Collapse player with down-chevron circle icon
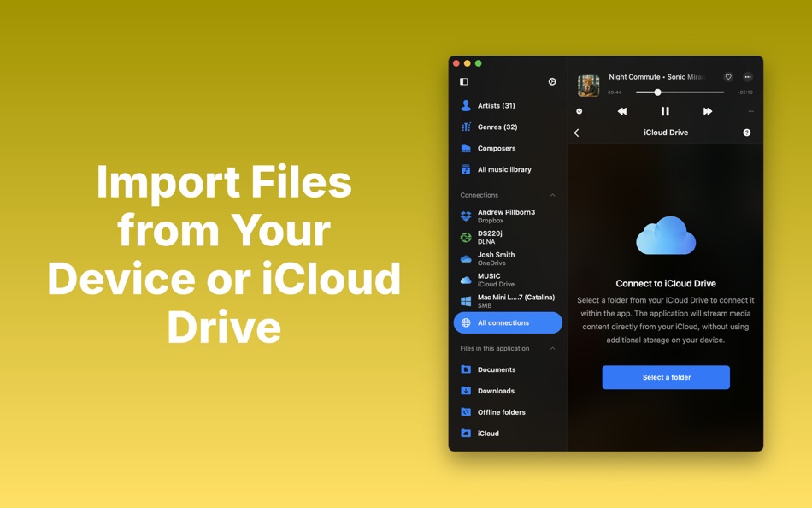Viewport: 812px width, 508px height. point(579,111)
